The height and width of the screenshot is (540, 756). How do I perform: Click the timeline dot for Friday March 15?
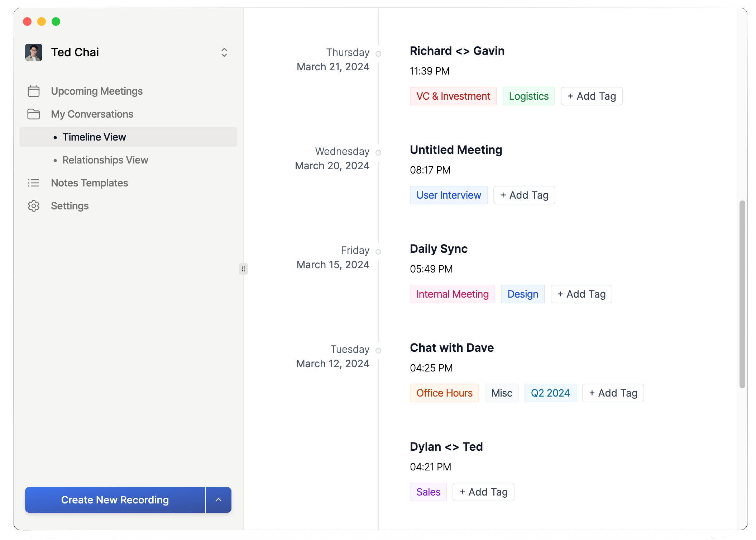378,251
